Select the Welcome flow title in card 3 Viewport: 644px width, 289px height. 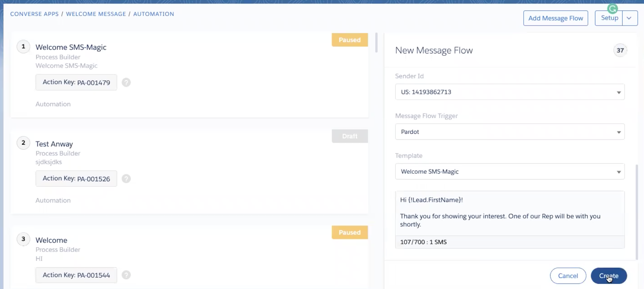coord(51,240)
